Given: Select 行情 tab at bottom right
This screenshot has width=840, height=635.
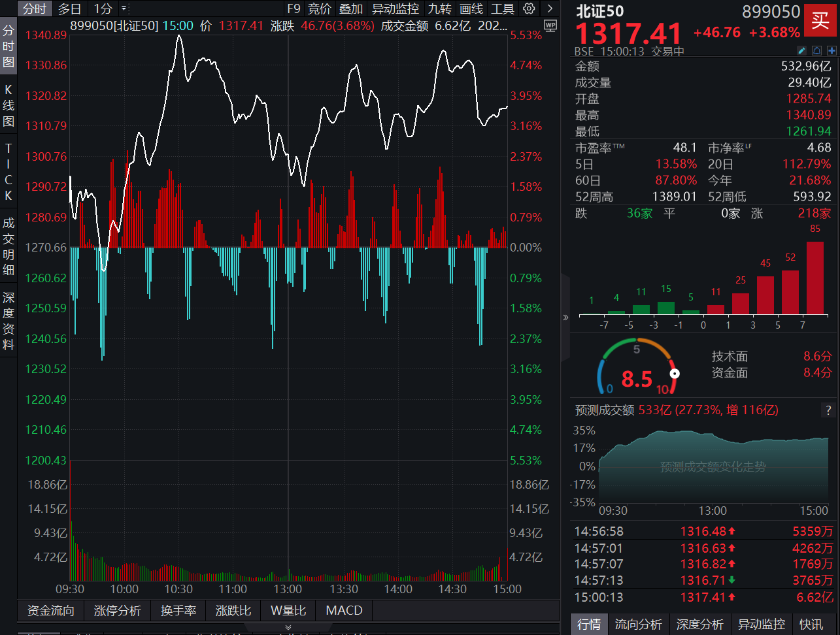Looking at the screenshot, I should pos(589,625).
